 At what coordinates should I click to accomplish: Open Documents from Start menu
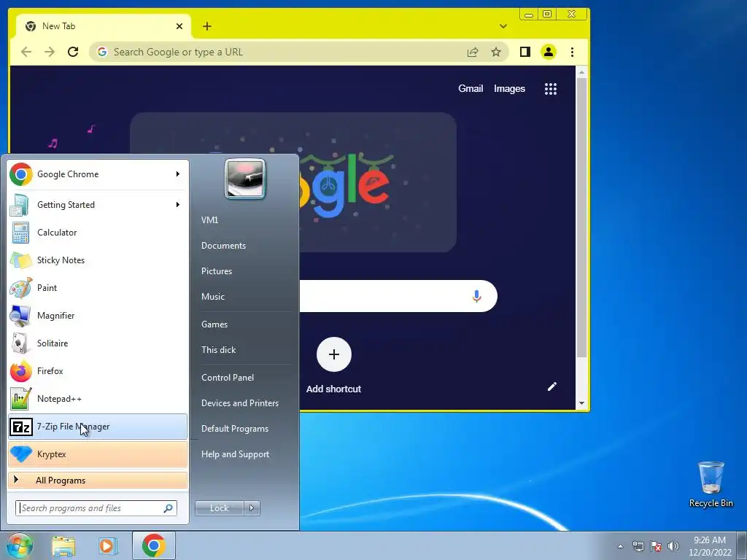[x=223, y=246]
